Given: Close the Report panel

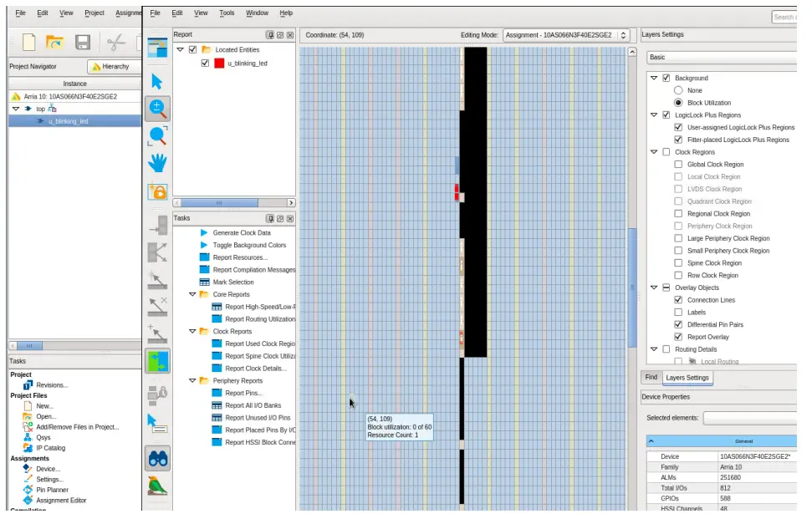Looking at the screenshot, I should pos(290,34).
